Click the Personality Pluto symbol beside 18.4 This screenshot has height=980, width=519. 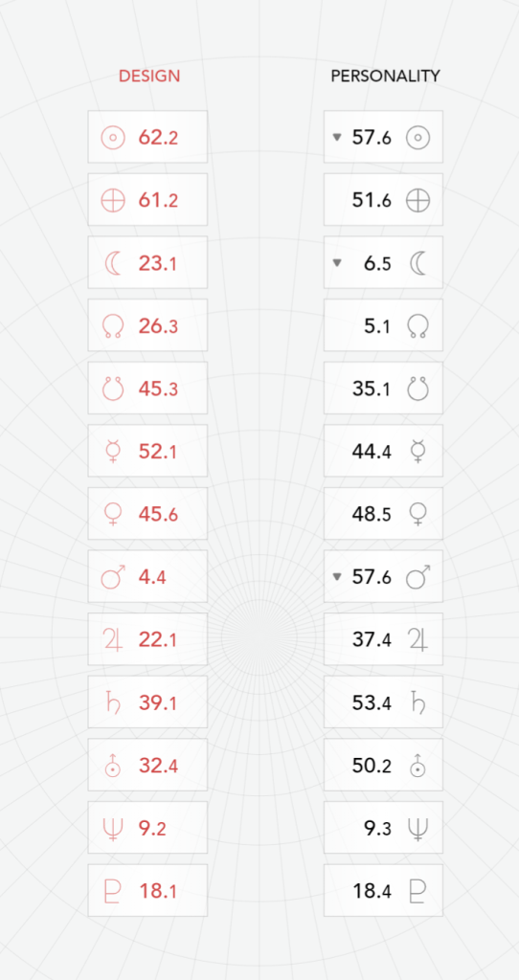[x=417, y=891]
